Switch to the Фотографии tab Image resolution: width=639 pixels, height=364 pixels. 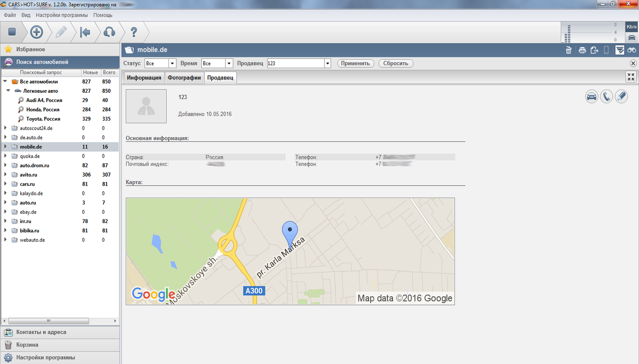pos(184,77)
